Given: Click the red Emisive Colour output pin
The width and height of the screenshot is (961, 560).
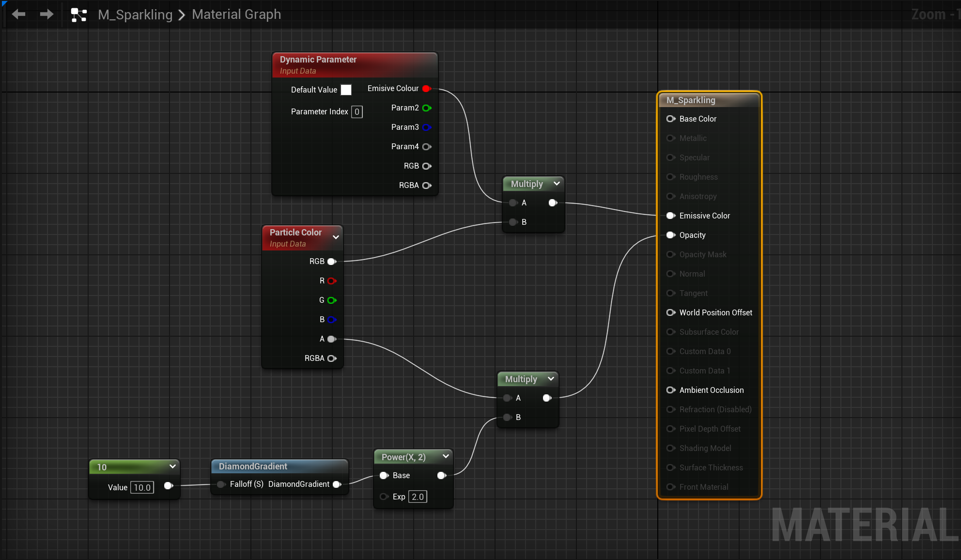Looking at the screenshot, I should tap(427, 89).
